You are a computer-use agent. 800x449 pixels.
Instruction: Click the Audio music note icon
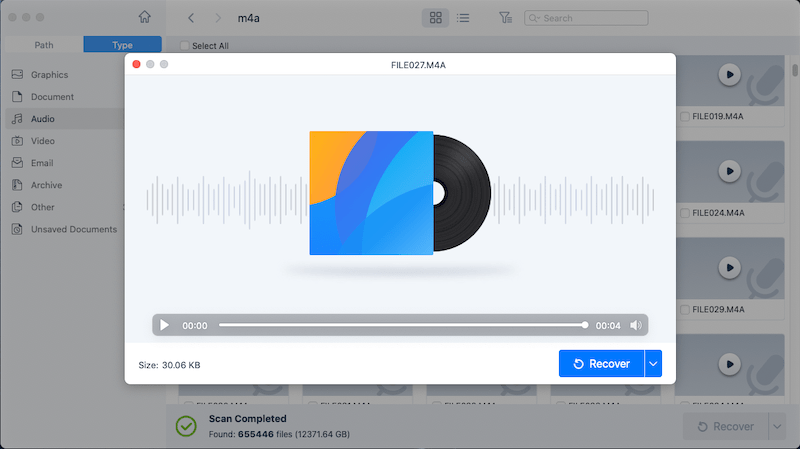[x=17, y=118]
